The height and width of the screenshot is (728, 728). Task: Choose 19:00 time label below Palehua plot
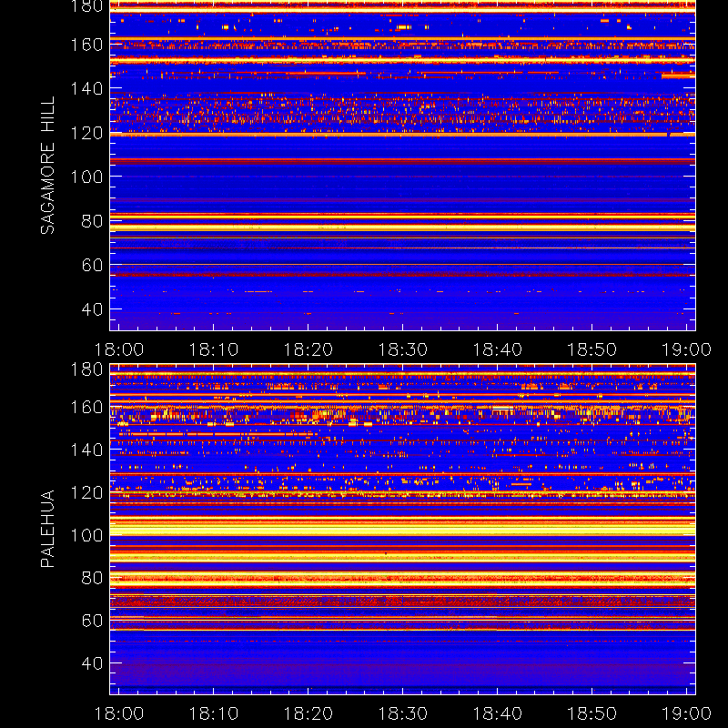(686, 713)
